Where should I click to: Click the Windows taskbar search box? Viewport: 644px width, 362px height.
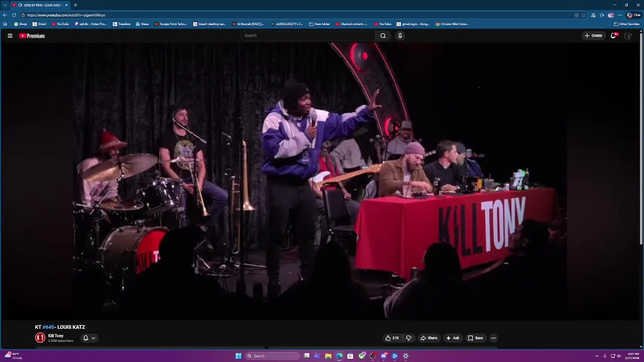[272, 356]
